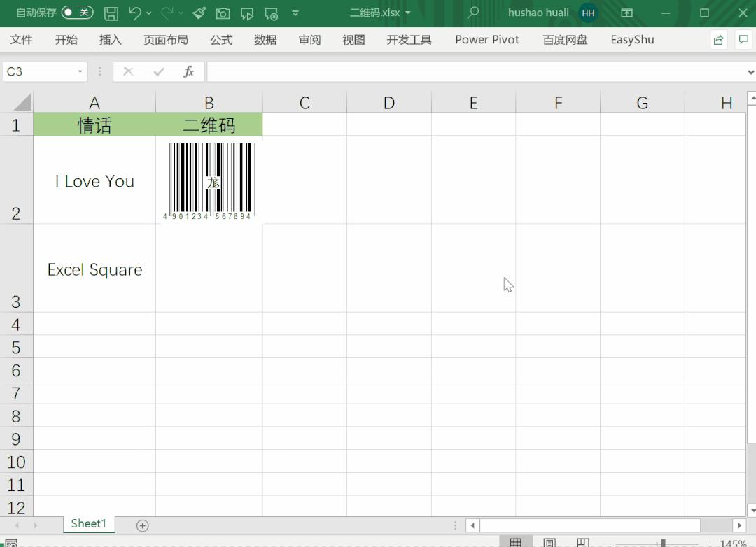Save the workbook with the floppy icon
The height and width of the screenshot is (547, 756).
pyautogui.click(x=111, y=13)
